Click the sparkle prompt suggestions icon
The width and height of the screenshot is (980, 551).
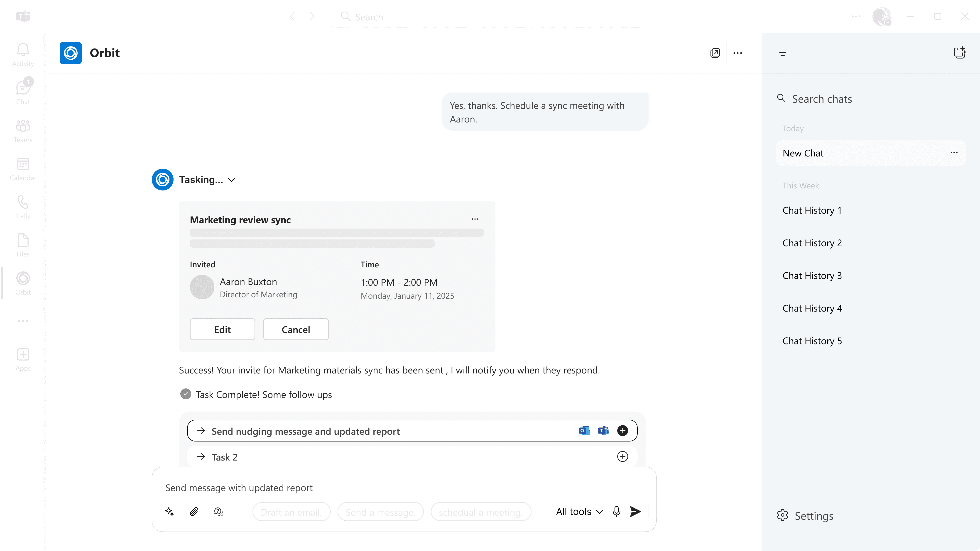170,512
